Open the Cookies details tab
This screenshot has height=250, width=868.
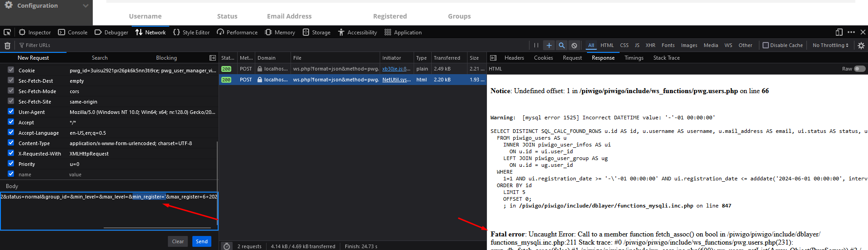[x=543, y=58]
